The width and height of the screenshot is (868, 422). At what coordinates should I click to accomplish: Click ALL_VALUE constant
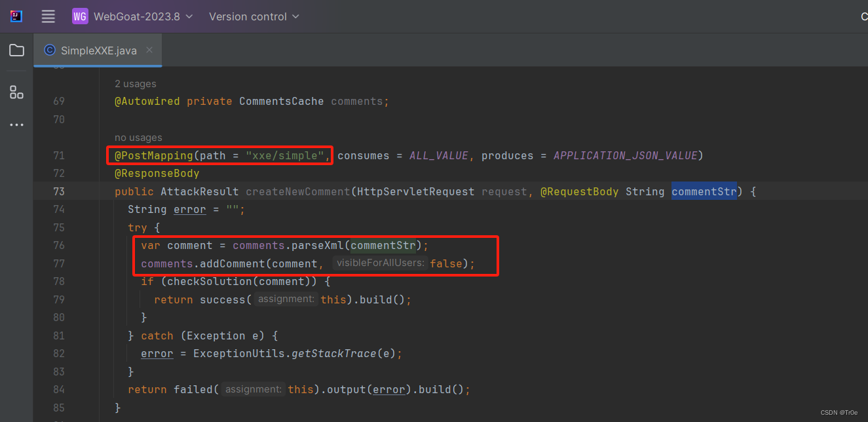[x=439, y=156]
